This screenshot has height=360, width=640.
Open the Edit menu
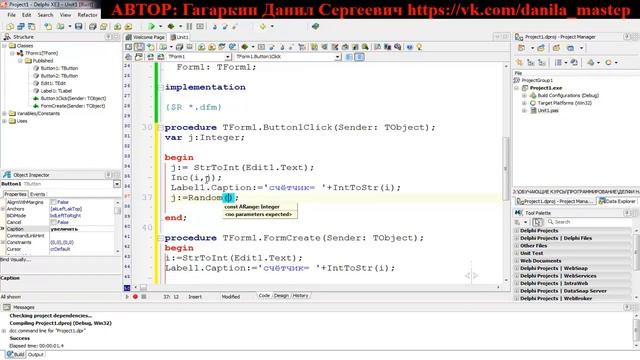point(27,15)
